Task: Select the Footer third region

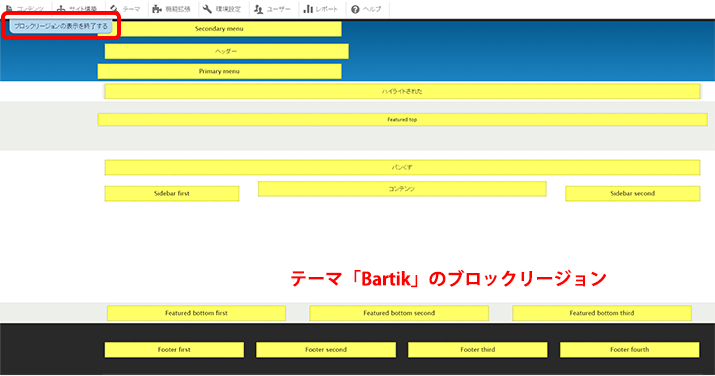Action: tap(478, 350)
